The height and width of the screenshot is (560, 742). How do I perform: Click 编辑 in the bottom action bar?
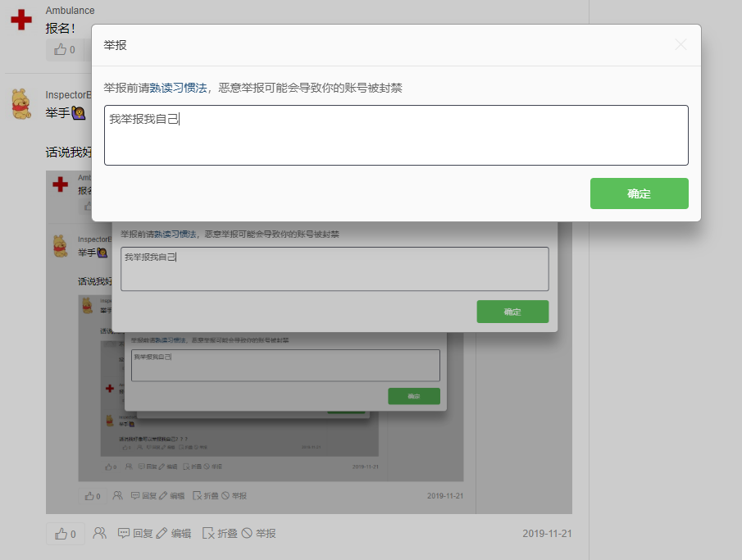click(x=174, y=534)
